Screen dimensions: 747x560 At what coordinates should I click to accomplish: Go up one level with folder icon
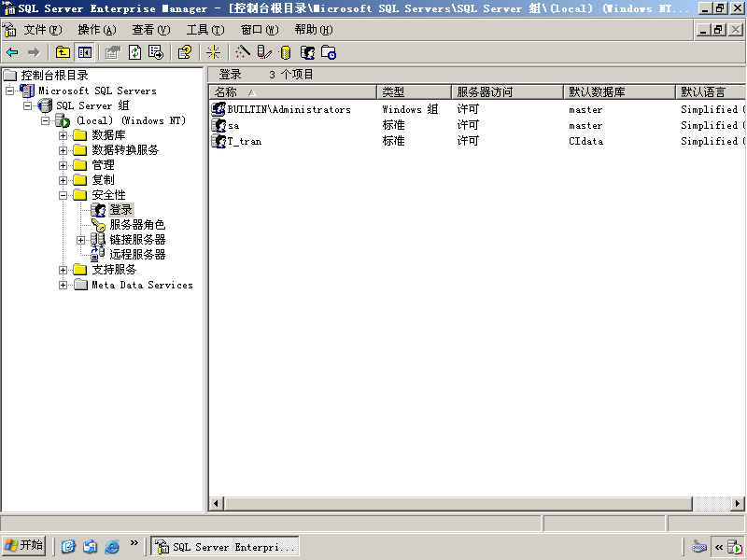click(63, 52)
